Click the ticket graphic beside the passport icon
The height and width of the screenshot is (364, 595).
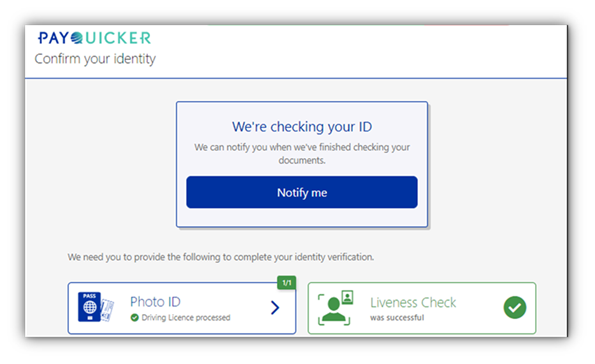click(x=107, y=310)
